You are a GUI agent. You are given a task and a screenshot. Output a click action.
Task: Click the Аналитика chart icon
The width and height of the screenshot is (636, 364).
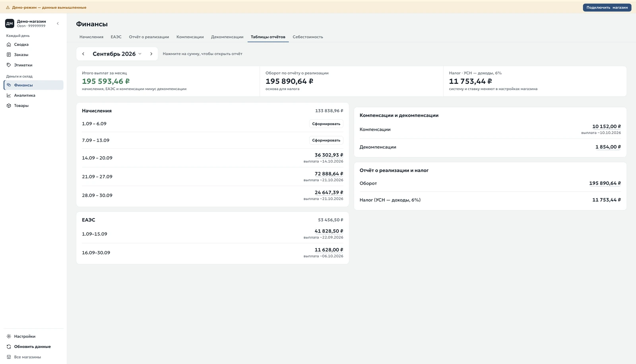coord(9,95)
